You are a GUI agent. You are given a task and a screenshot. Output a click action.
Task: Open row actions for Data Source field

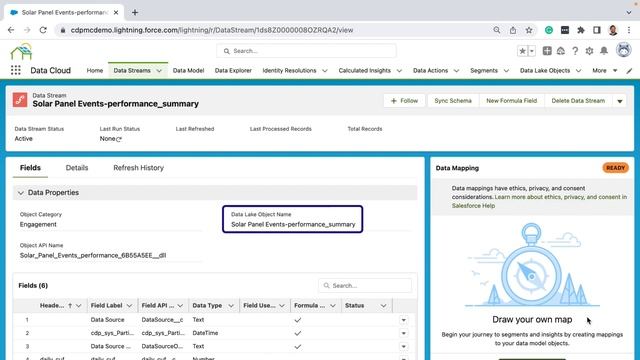point(403,320)
